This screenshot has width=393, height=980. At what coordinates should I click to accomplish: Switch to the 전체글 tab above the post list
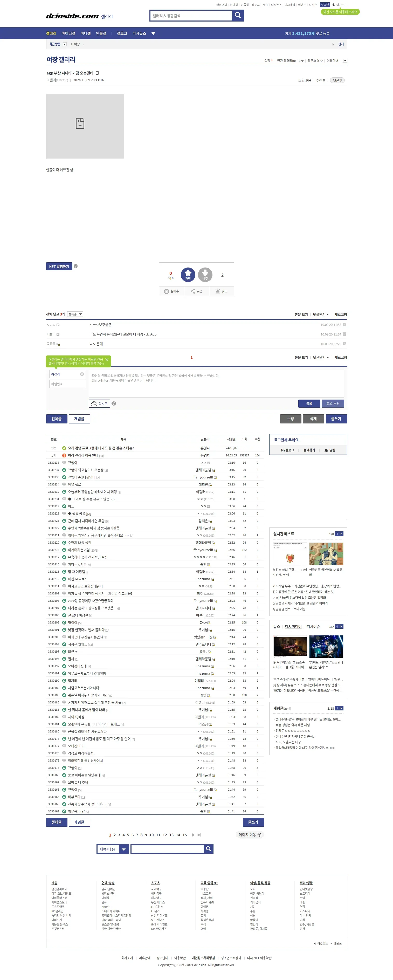tap(56, 419)
